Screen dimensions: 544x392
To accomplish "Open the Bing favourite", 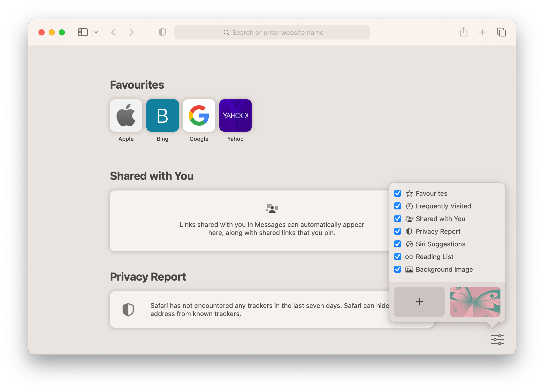I will tap(163, 115).
